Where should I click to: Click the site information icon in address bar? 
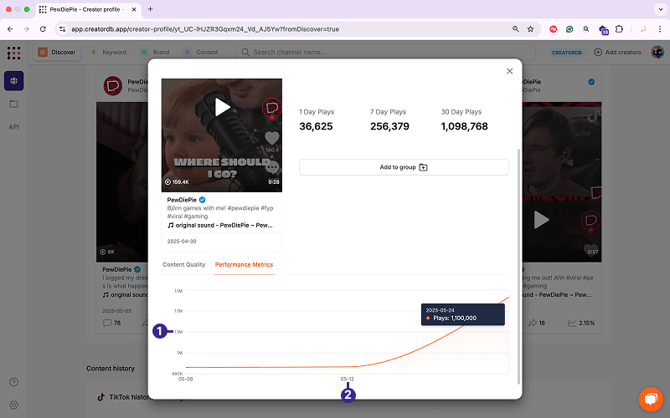point(62,29)
